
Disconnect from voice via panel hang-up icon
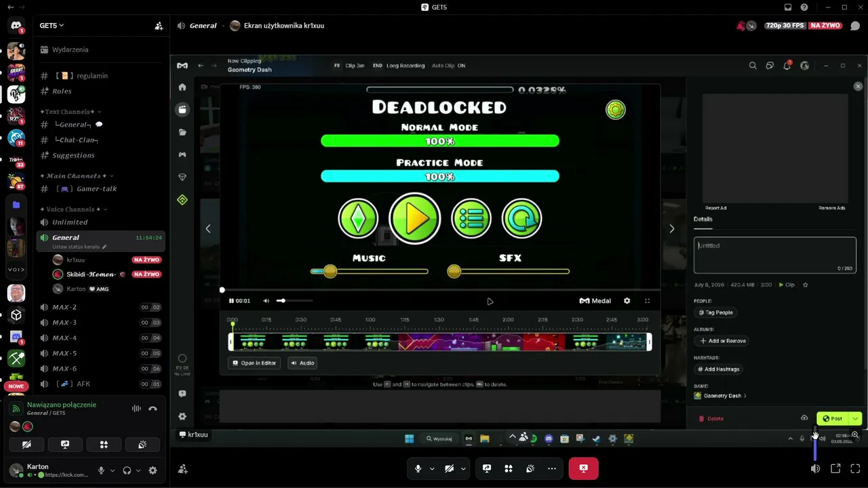tap(153, 409)
